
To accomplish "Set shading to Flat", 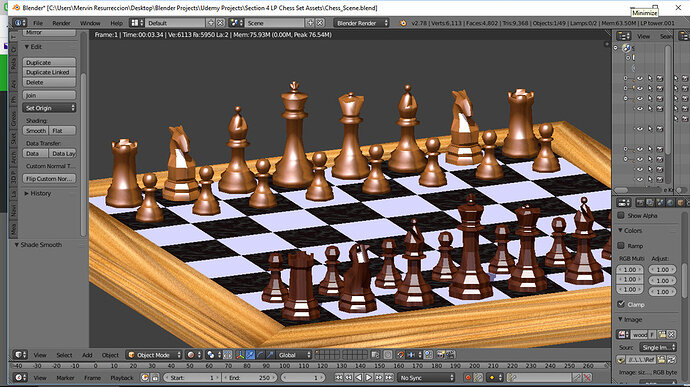I will 62,130.
